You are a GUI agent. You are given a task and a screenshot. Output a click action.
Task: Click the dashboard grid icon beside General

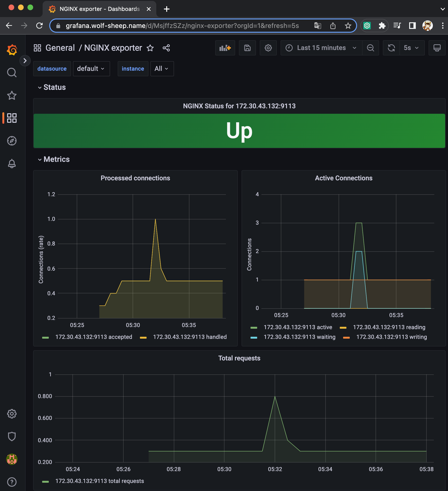click(37, 48)
